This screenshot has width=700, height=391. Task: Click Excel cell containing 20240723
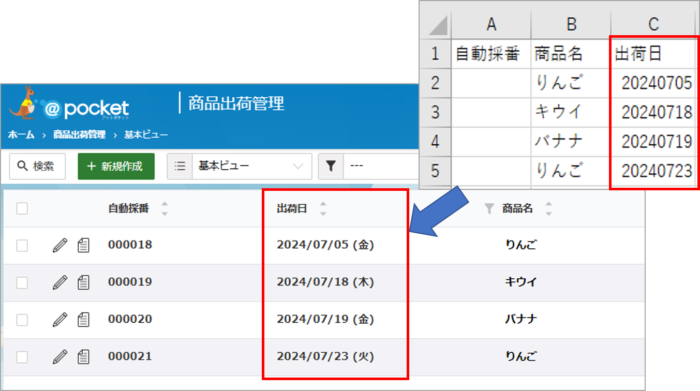point(654,171)
